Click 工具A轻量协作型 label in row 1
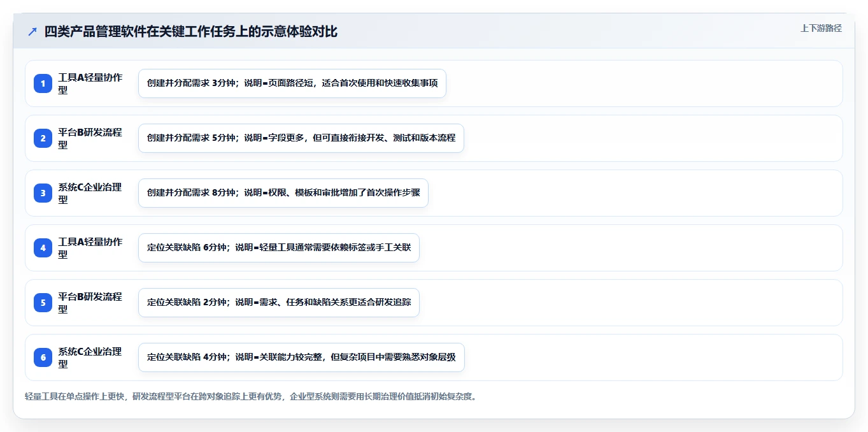 coord(90,83)
